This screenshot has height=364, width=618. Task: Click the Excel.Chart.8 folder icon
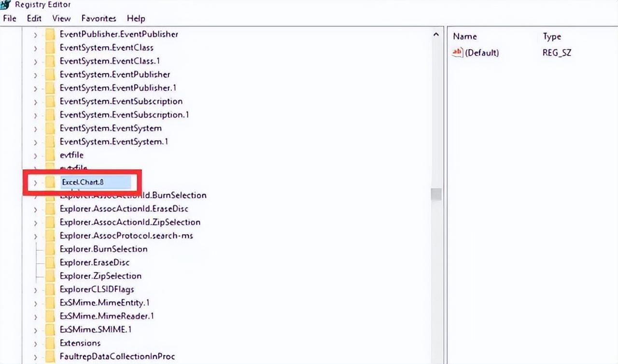50,182
